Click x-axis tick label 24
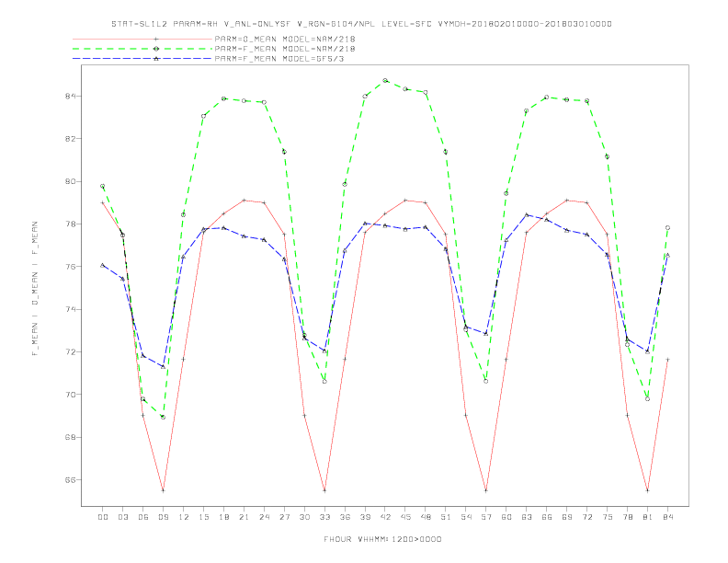The width and height of the screenshot is (728, 563). 264,517
